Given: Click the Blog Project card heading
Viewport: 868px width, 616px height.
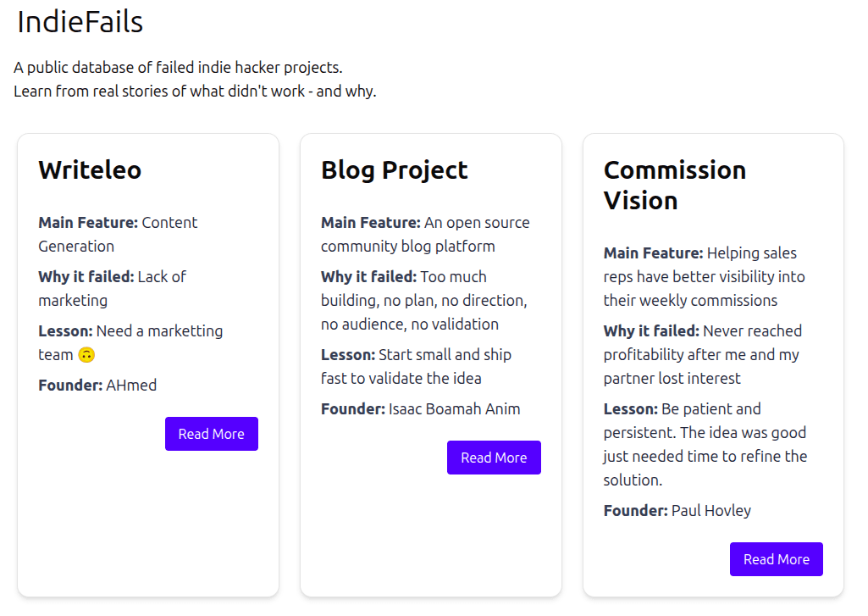Looking at the screenshot, I should [394, 170].
